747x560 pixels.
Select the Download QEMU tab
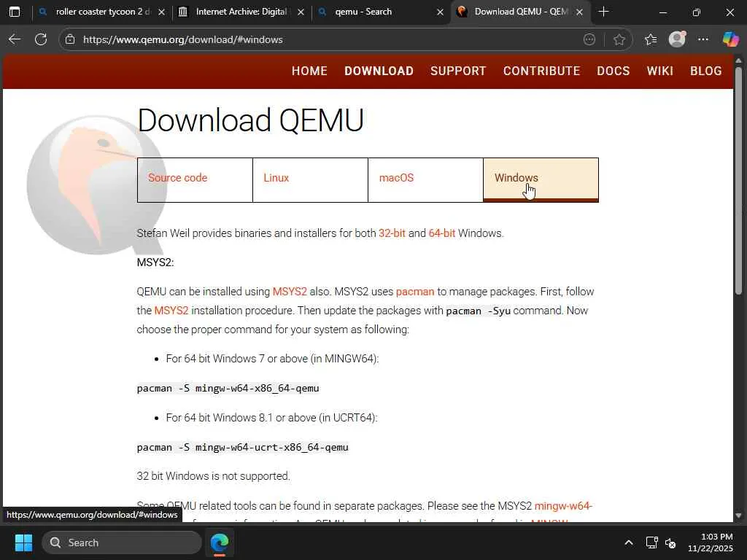tap(520, 12)
